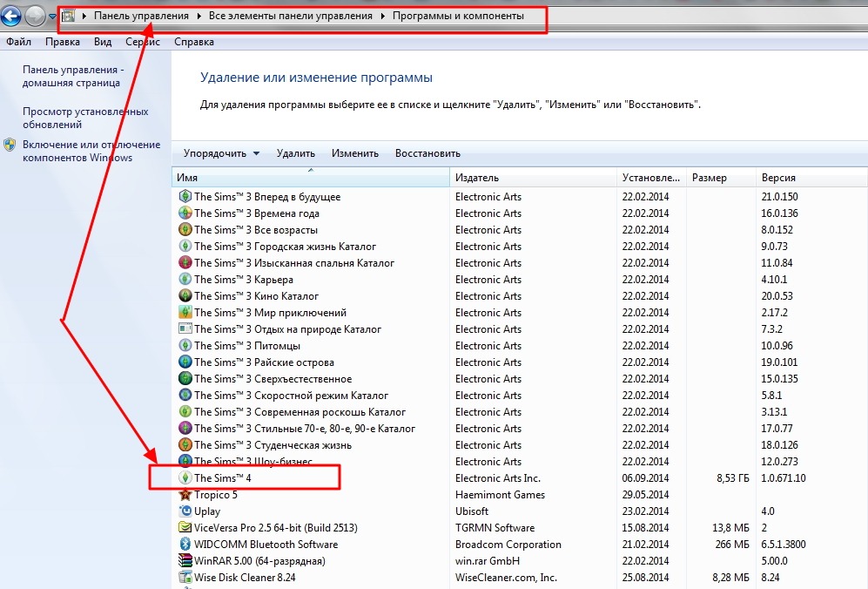
Task: Click the icon of 'The Sims 3 Стильные 70-е, 80-е, 90-е'
Action: pos(185,429)
